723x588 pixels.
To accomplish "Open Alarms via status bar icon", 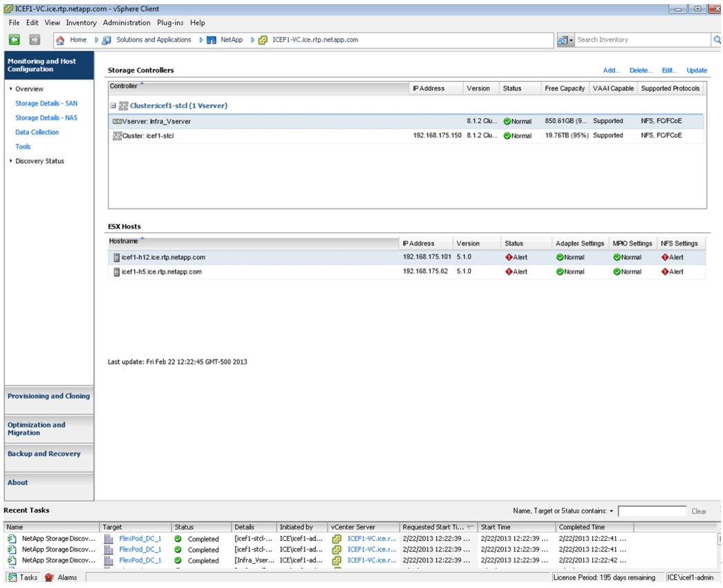I will (50, 578).
